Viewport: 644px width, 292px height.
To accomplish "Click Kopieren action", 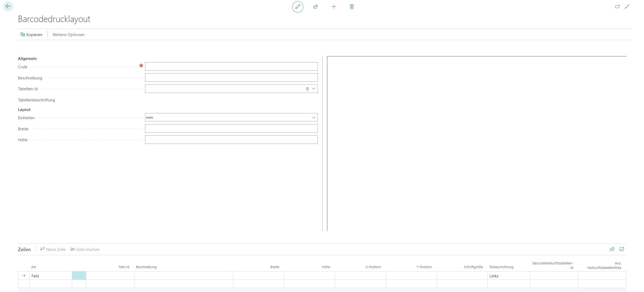I will click(x=32, y=35).
